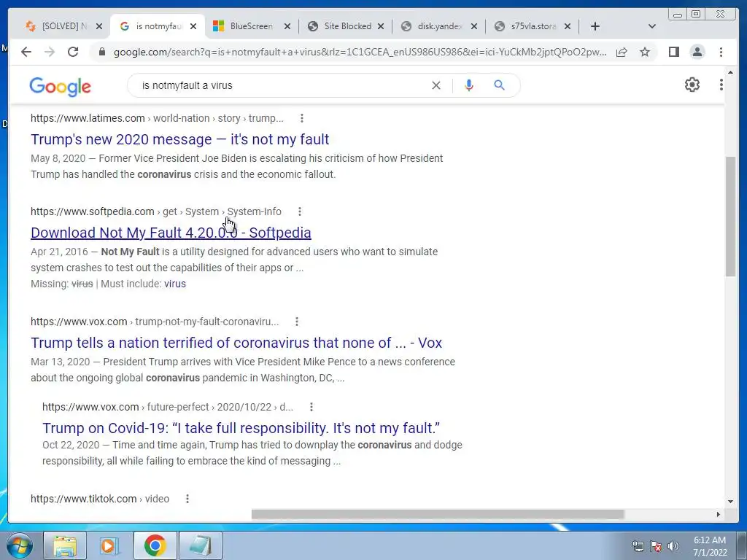Open options for vox.com trump-not-my-fault result
The width and height of the screenshot is (747, 560).
296,322
